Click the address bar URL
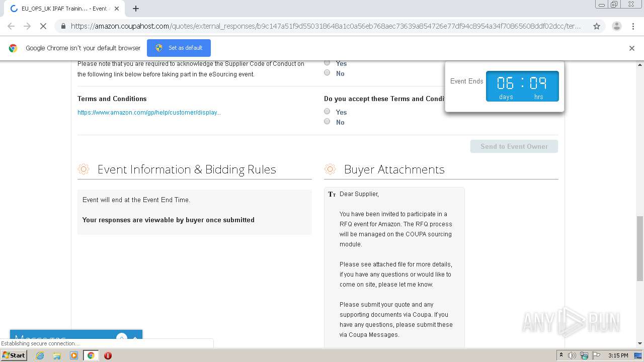The height and width of the screenshot is (362, 644). (326, 26)
